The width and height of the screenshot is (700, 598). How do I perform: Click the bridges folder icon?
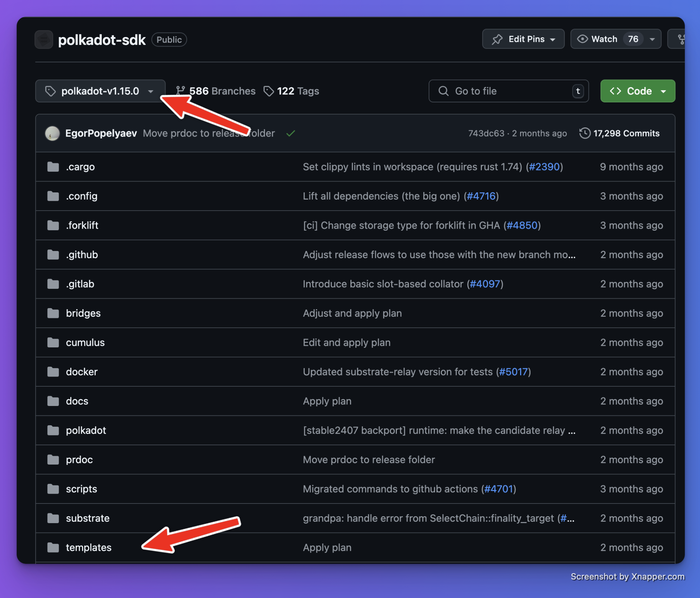coord(53,313)
